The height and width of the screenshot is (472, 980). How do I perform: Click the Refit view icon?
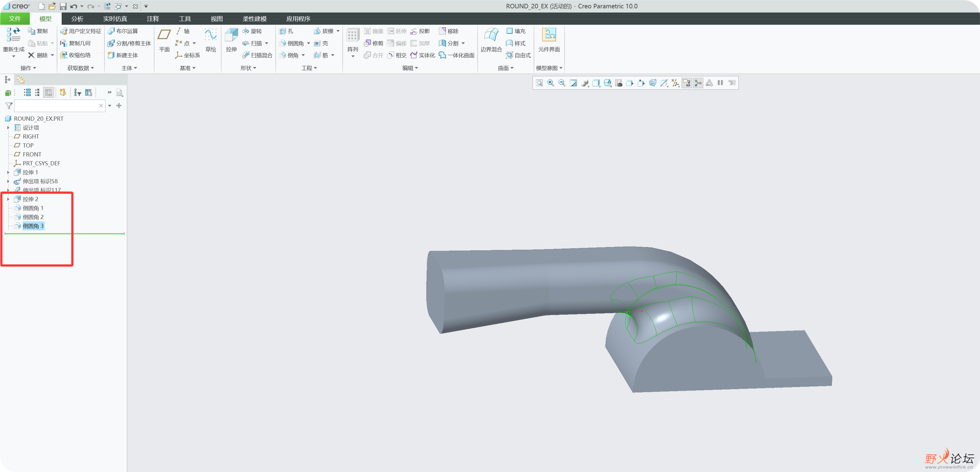539,83
